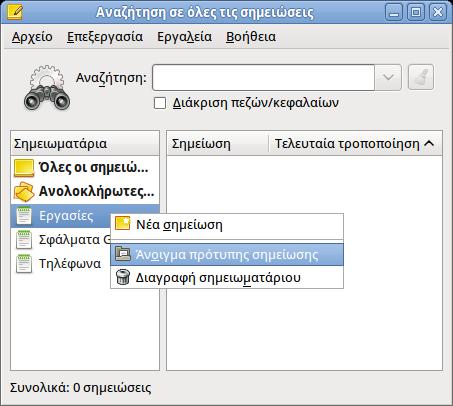Image resolution: width=453 pixels, height=406 pixels.
Task: Select the Σφάλματα notebook
Action: pyautogui.click(x=61, y=240)
